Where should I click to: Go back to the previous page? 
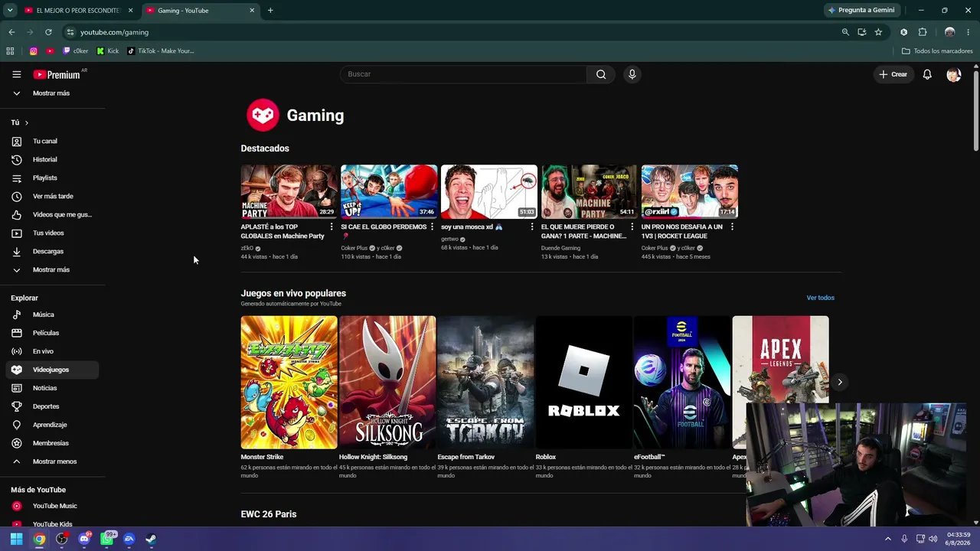tap(11, 32)
